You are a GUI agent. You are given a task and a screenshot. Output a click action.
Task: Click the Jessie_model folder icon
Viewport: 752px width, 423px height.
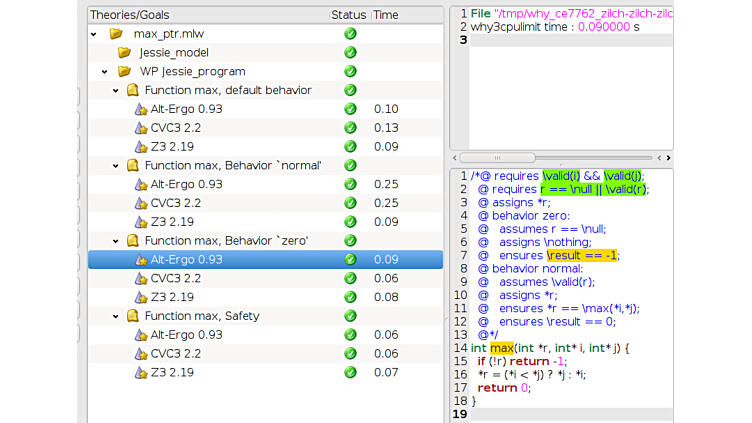point(125,52)
